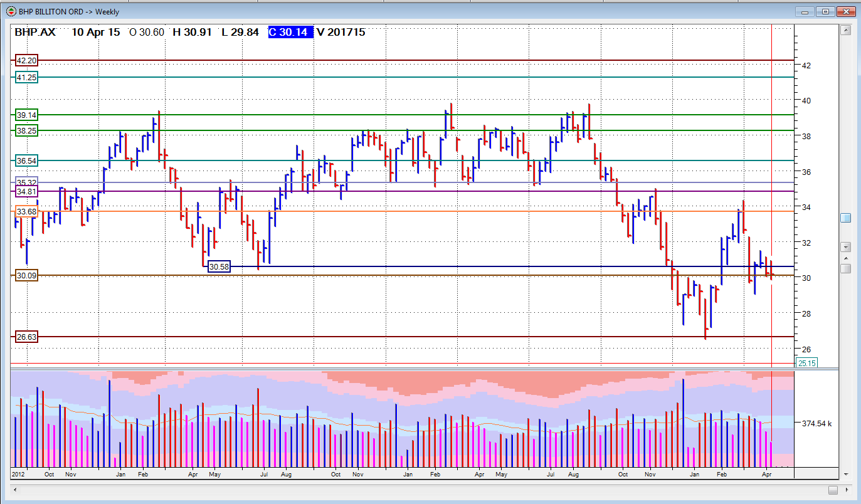Image resolution: width=861 pixels, height=504 pixels.
Task: Close the BHP chart window
Action: click(x=845, y=11)
